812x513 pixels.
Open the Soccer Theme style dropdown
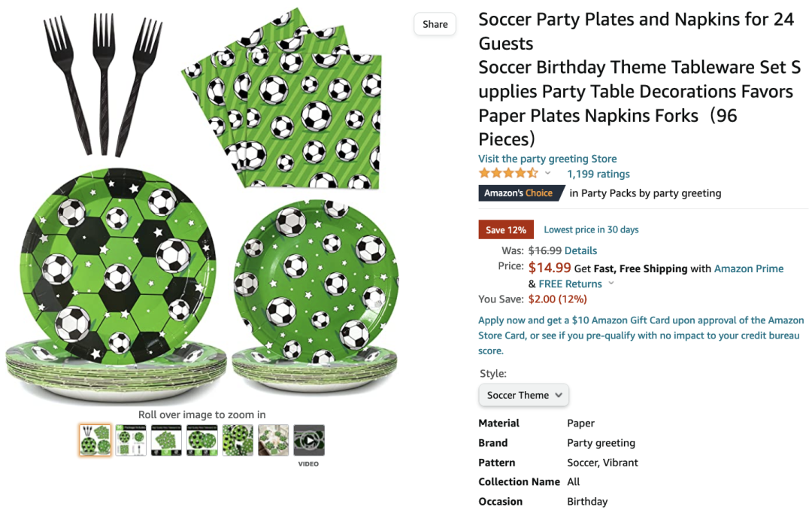coord(524,395)
